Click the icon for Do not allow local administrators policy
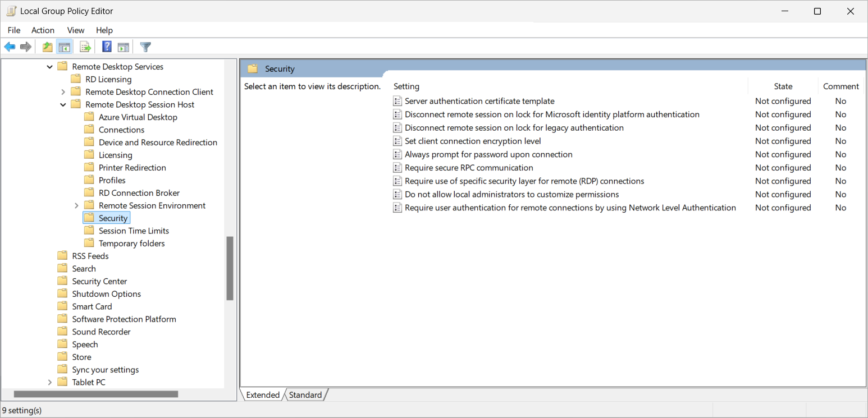Screen dimensions: 868x418 pos(398,195)
